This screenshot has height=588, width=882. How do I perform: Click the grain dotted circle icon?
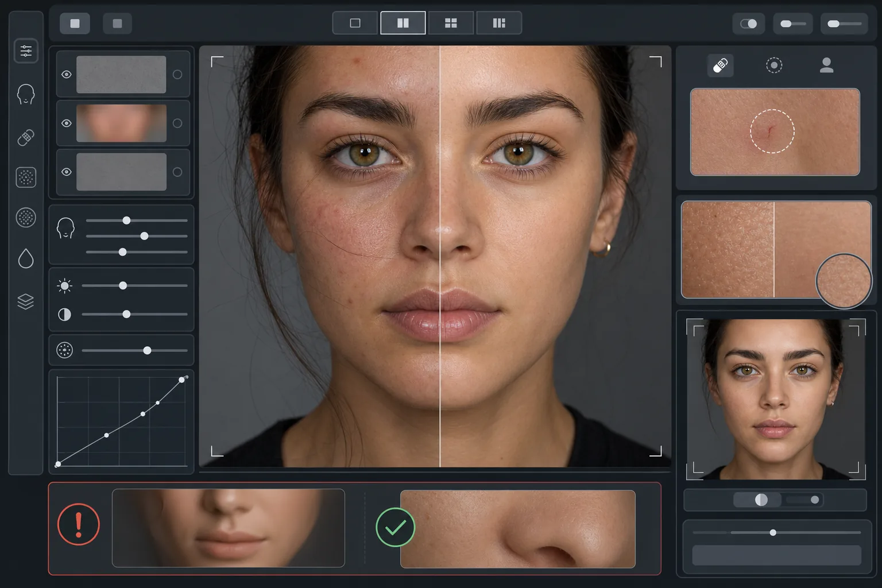[x=65, y=350]
